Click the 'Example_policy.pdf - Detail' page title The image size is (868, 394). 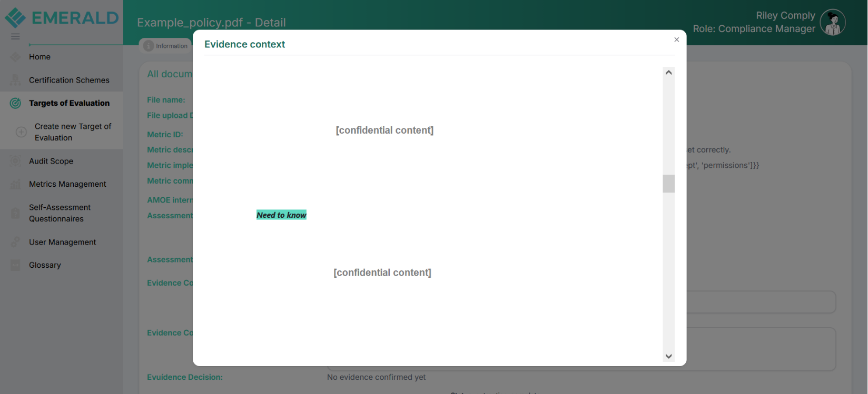(x=212, y=23)
